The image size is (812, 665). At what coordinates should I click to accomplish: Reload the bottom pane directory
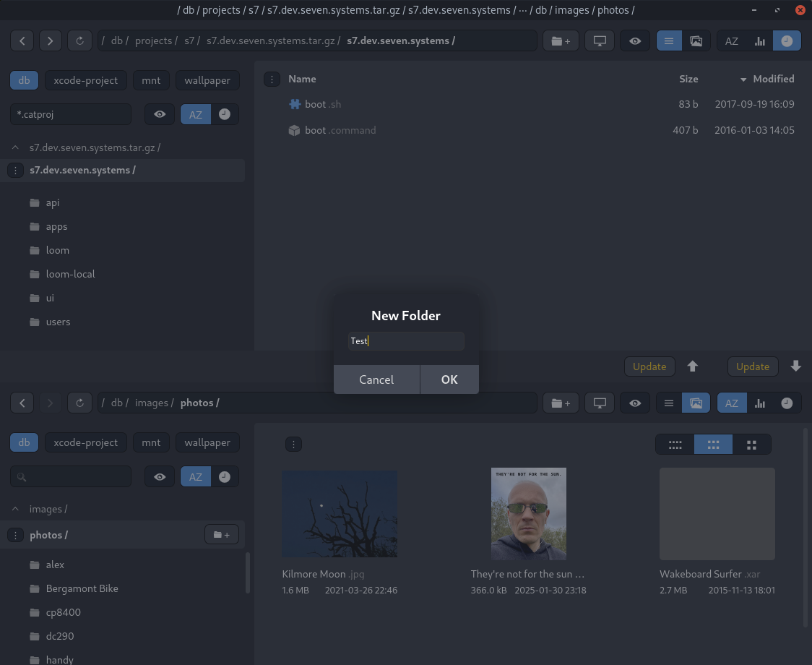coord(79,403)
